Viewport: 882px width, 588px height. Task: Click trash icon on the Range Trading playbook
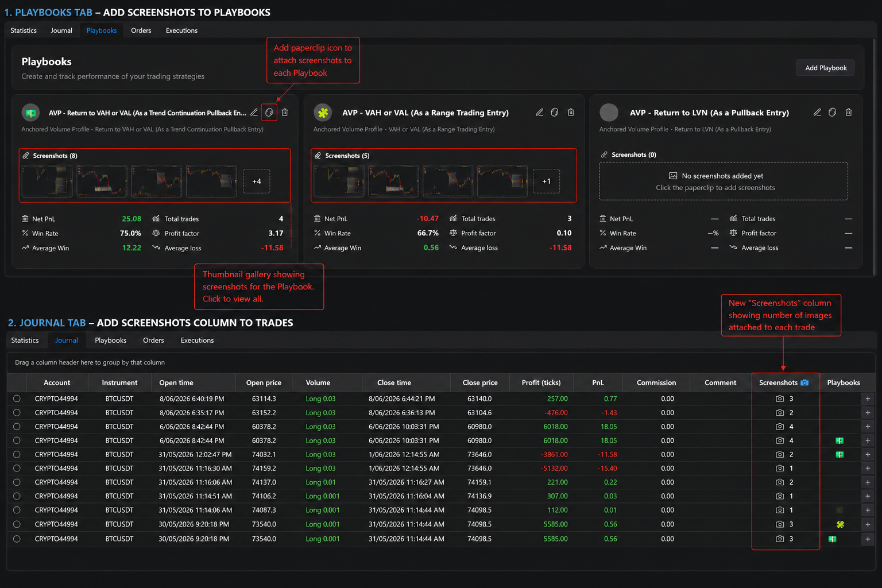571,113
